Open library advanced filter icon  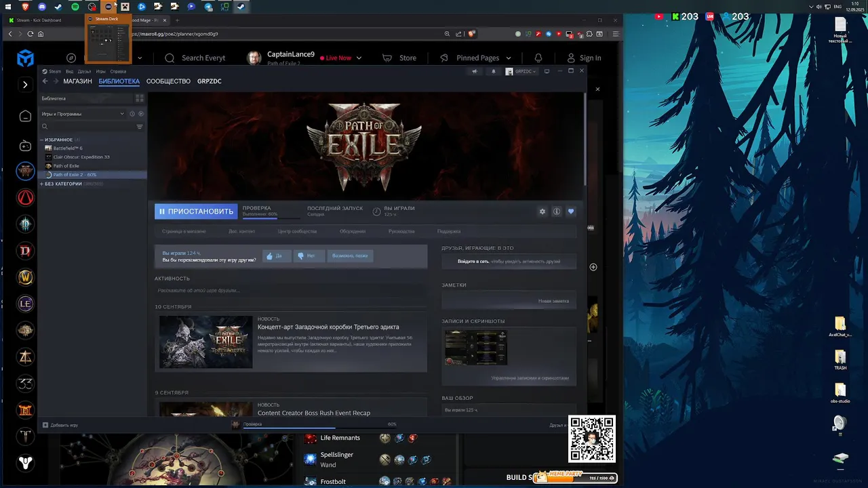(140, 127)
